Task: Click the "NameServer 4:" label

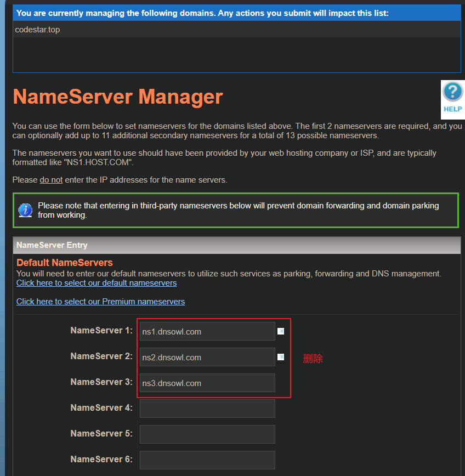Action: pos(101,407)
